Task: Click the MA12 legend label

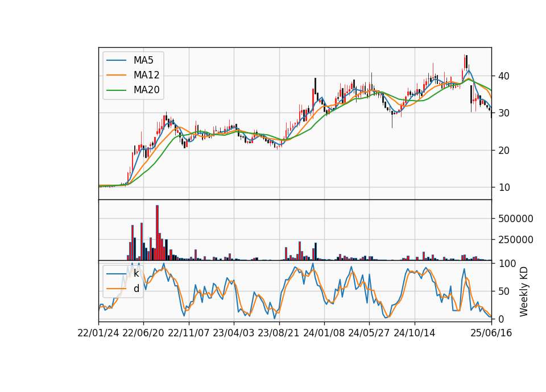Action: [x=146, y=75]
